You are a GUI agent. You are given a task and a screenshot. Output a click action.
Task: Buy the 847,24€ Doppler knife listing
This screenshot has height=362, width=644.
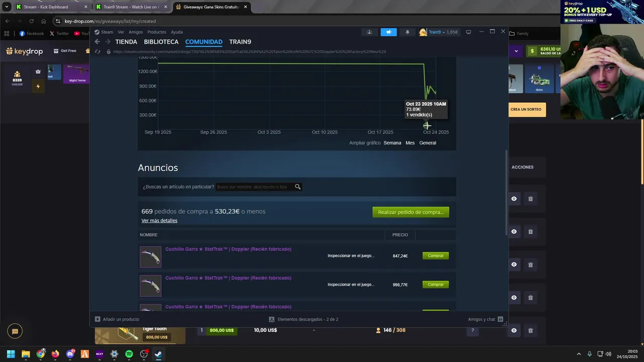pyautogui.click(x=436, y=256)
